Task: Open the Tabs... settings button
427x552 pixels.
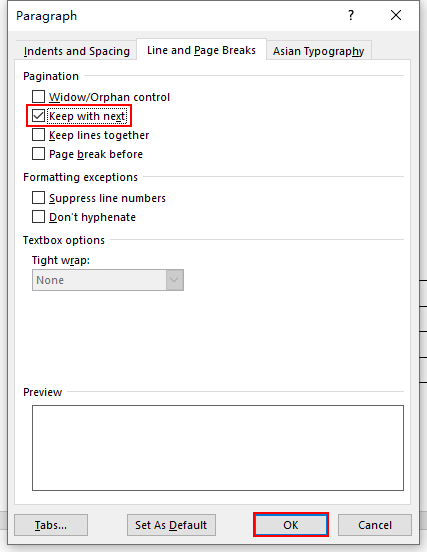Action: tap(51, 525)
